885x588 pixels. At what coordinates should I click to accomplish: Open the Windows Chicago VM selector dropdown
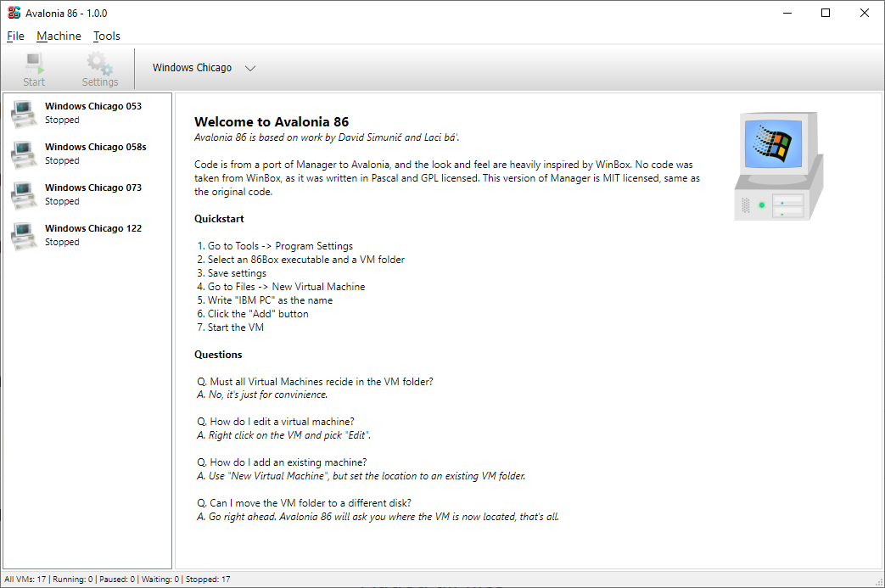click(192, 67)
